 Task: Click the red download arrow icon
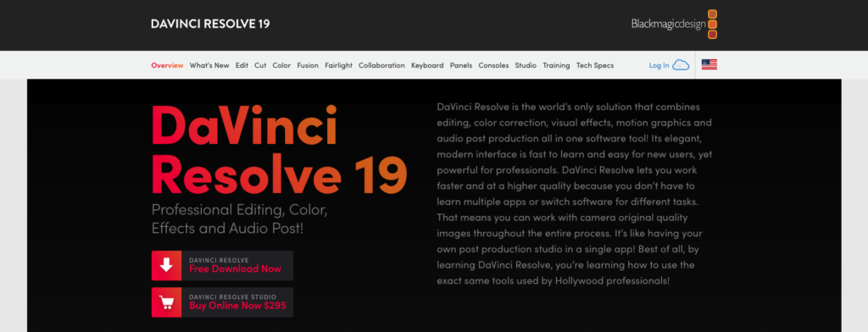(167, 266)
